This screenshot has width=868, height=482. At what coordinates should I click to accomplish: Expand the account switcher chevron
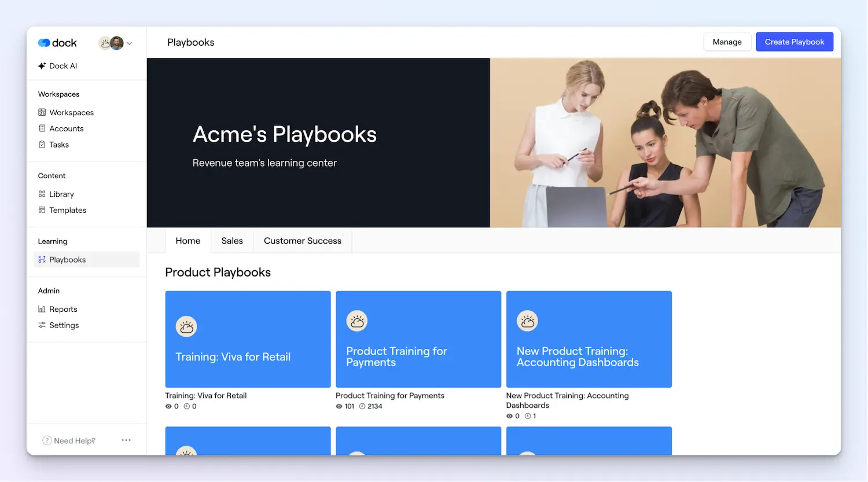tap(129, 43)
